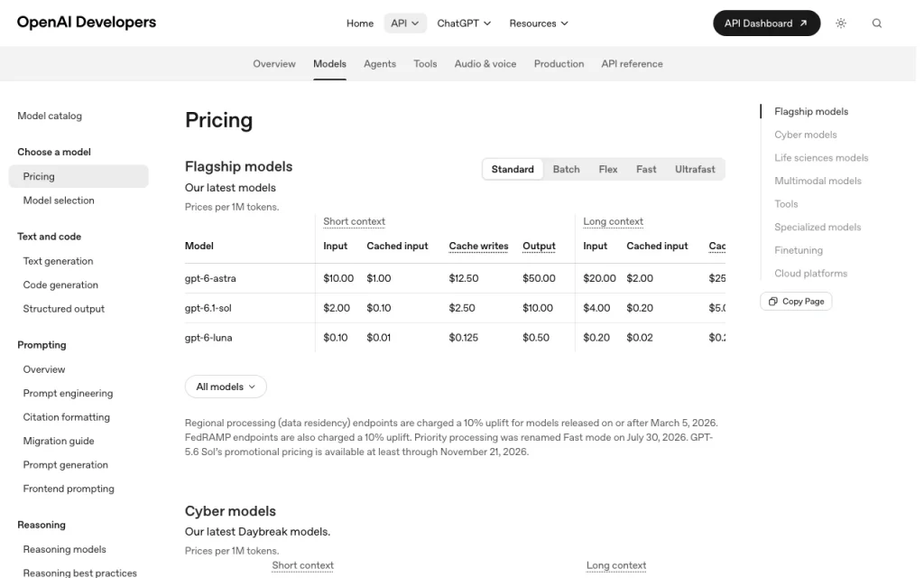
Task: Open Prompt engineering sidebar link
Action: coord(68,394)
